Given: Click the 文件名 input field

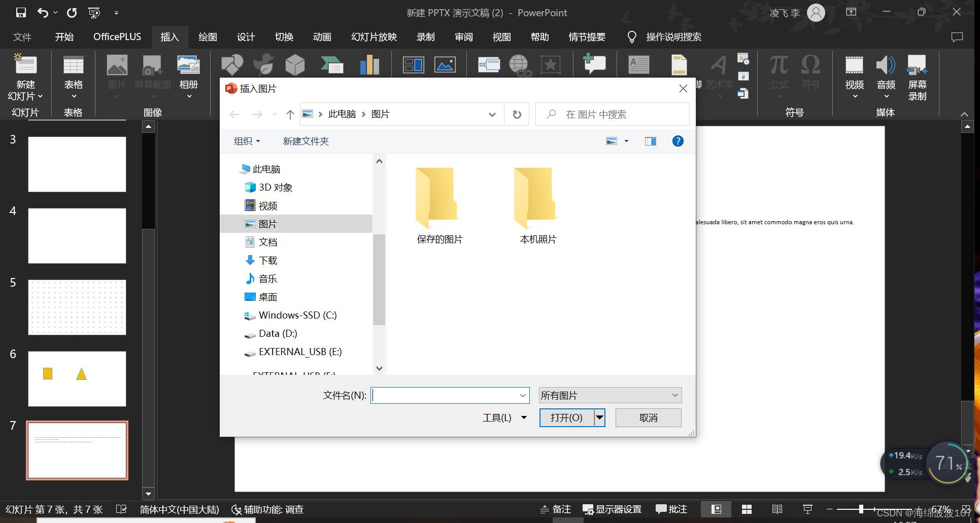Looking at the screenshot, I should [450, 395].
